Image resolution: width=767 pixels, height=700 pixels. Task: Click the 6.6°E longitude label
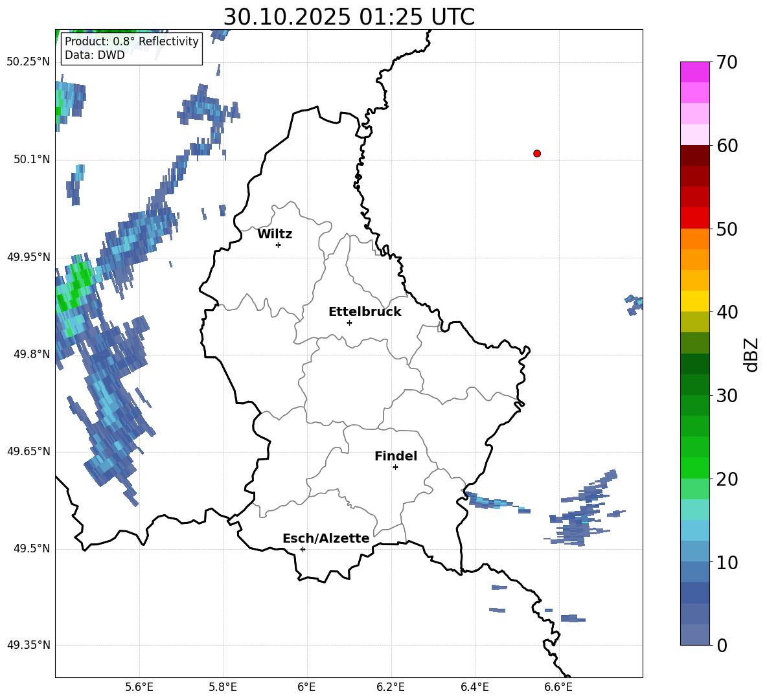click(558, 687)
